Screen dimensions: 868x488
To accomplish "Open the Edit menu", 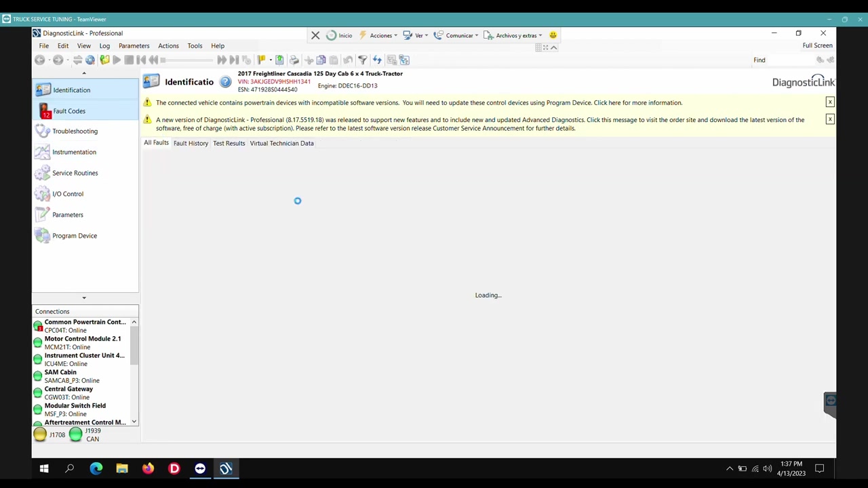I will (63, 46).
